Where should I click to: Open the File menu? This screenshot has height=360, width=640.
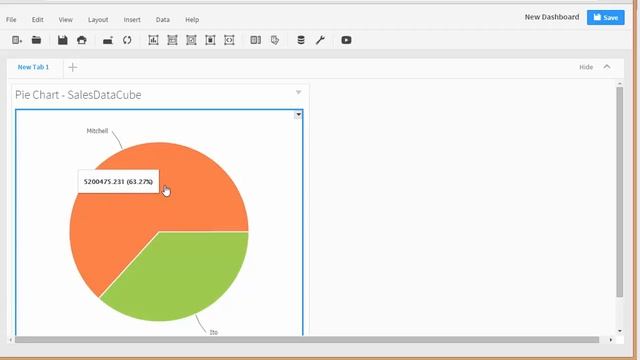[x=11, y=20]
